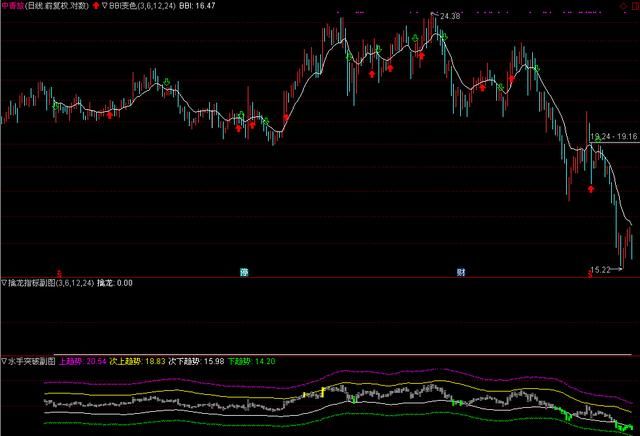Click the red buy arrow under the 19.24 candle

coord(591,189)
